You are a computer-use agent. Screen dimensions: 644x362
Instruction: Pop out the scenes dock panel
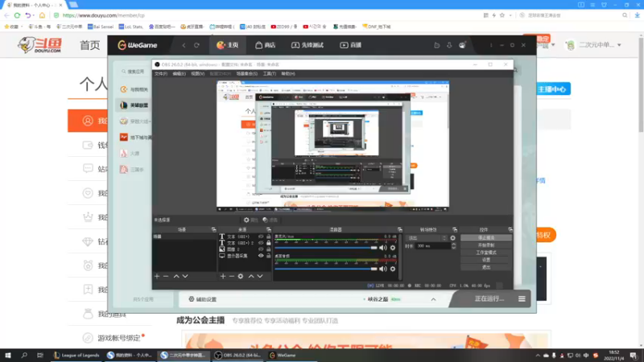[x=213, y=229]
